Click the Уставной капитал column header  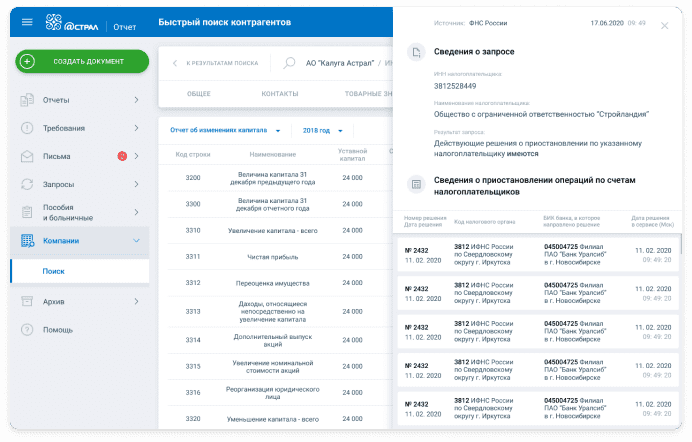pos(352,154)
